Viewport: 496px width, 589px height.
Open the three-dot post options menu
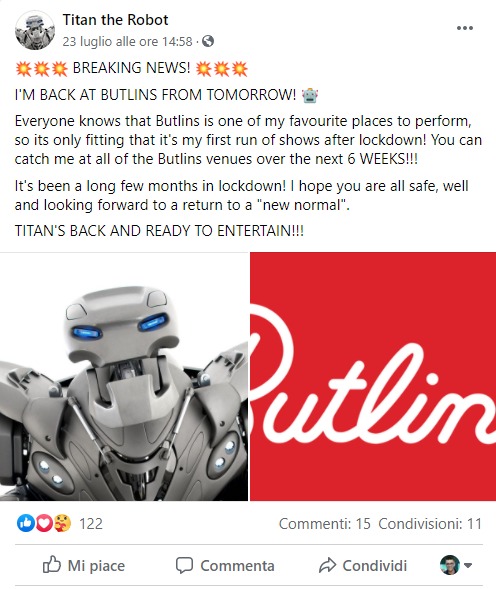465,28
